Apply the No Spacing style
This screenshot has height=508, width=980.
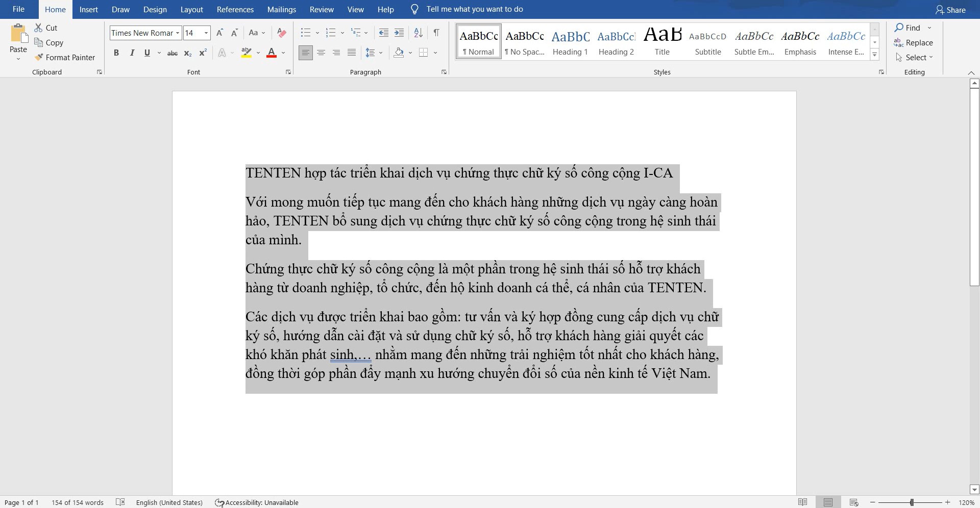pyautogui.click(x=525, y=41)
